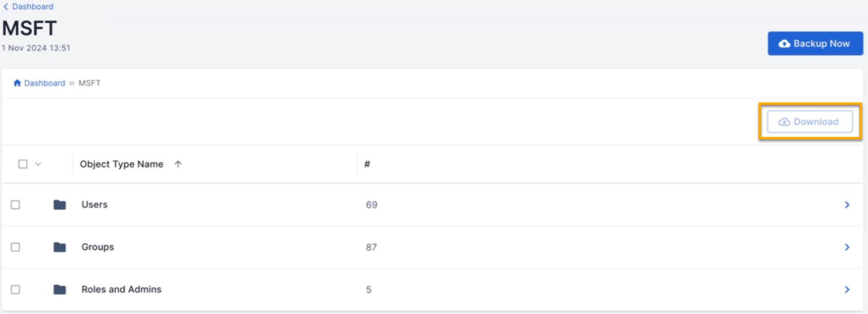Screen dimensions: 868x314
Task: Toggle the select-all header checkbox
Action: pyautogui.click(x=23, y=164)
